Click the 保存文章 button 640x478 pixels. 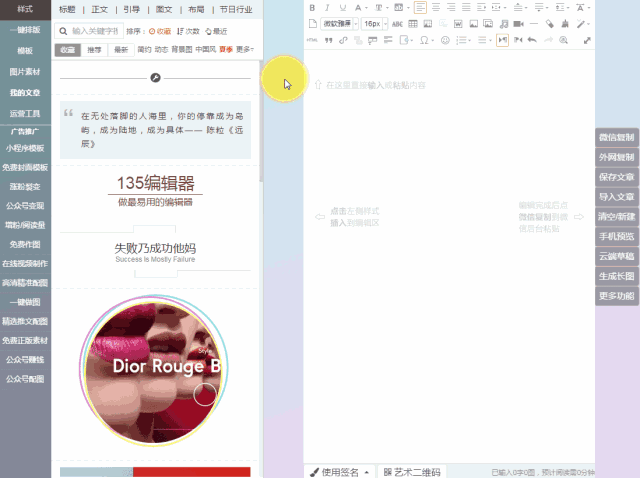[616, 177]
